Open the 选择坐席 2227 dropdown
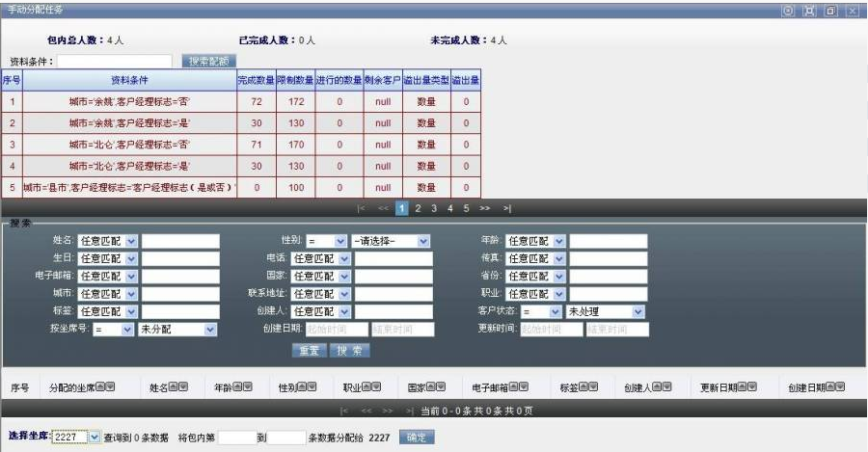Viewport: 868px width, 452px height. 94,438
